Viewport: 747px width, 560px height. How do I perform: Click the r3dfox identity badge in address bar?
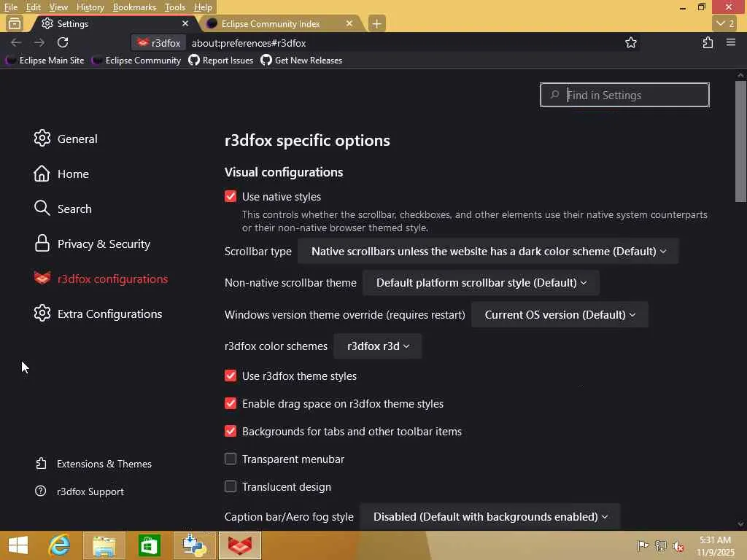point(158,43)
